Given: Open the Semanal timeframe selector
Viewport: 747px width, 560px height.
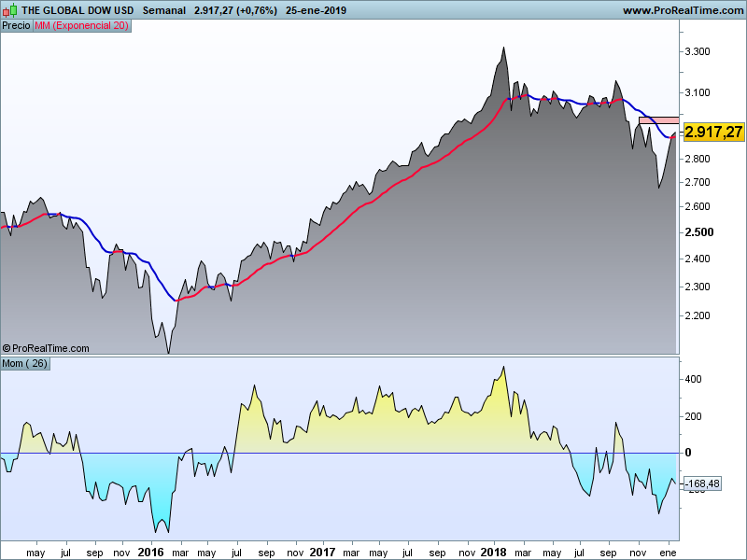Looking at the screenshot, I should pyautogui.click(x=163, y=10).
